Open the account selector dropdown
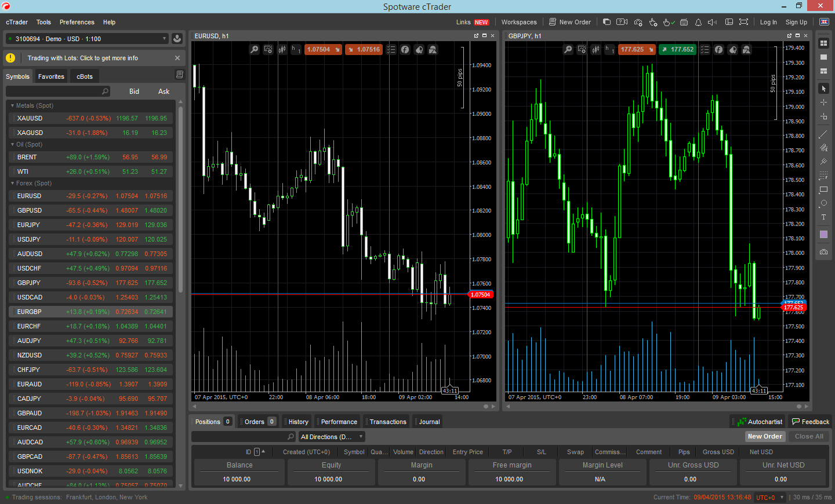Viewport: 835px width, 504px height. (x=87, y=39)
